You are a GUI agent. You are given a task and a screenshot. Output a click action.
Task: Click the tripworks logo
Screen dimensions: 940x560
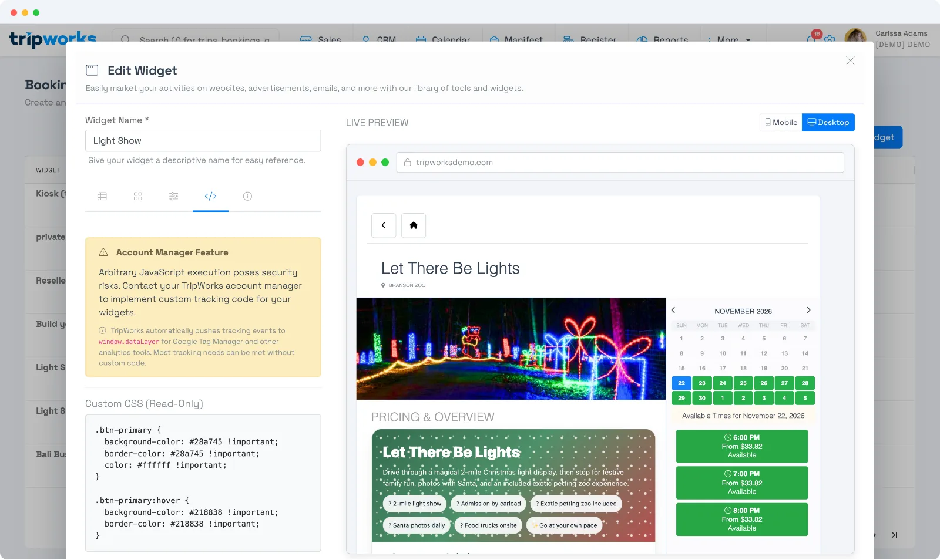(x=53, y=38)
